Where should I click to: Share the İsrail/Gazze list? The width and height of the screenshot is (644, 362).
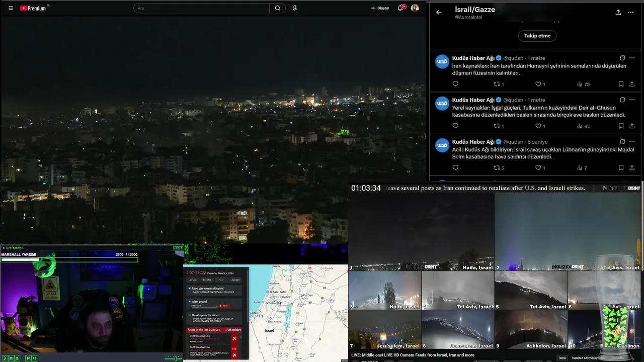(x=618, y=13)
